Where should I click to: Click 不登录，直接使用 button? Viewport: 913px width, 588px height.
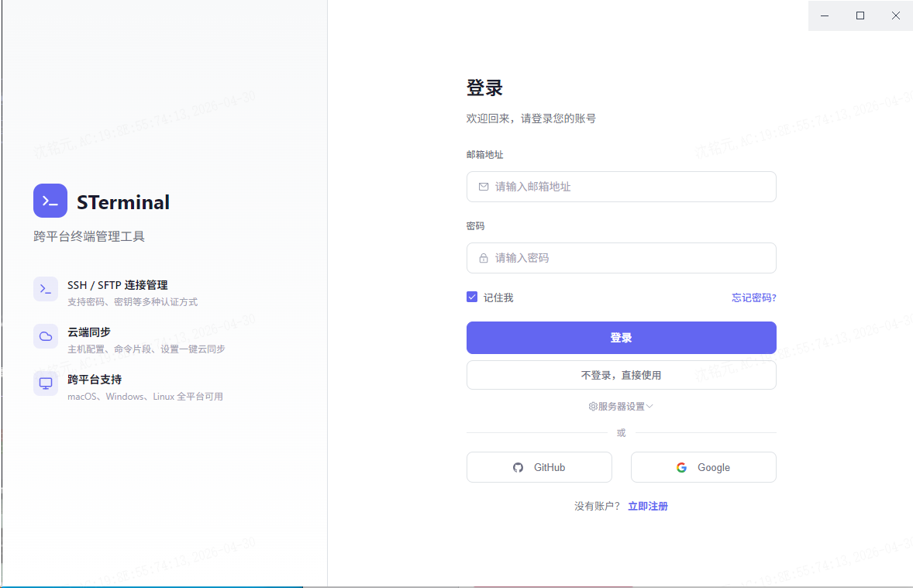tap(622, 375)
